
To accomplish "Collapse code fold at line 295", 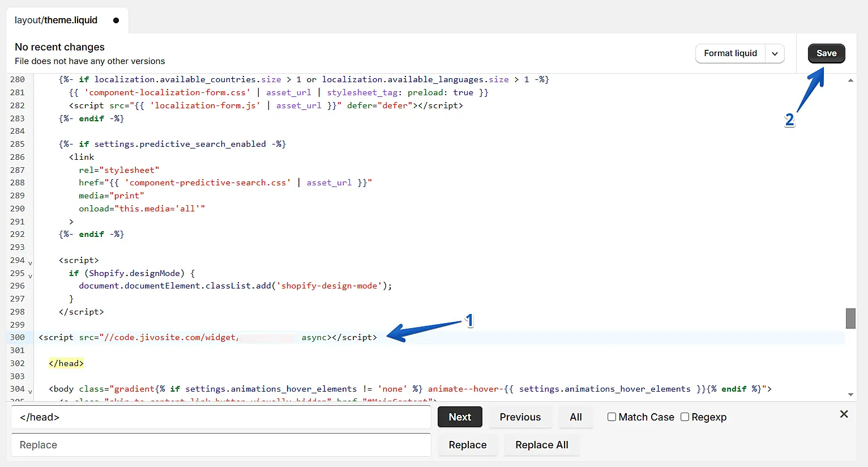I will (x=30, y=276).
